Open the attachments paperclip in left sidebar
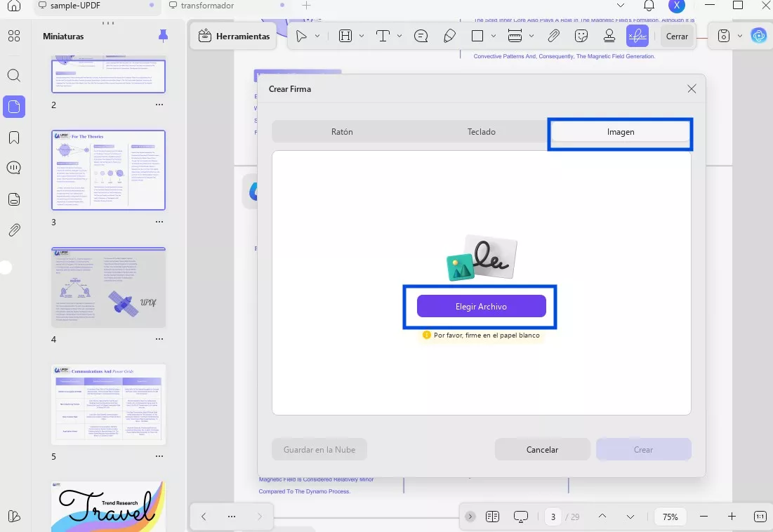This screenshot has height=532, width=773. [14, 230]
